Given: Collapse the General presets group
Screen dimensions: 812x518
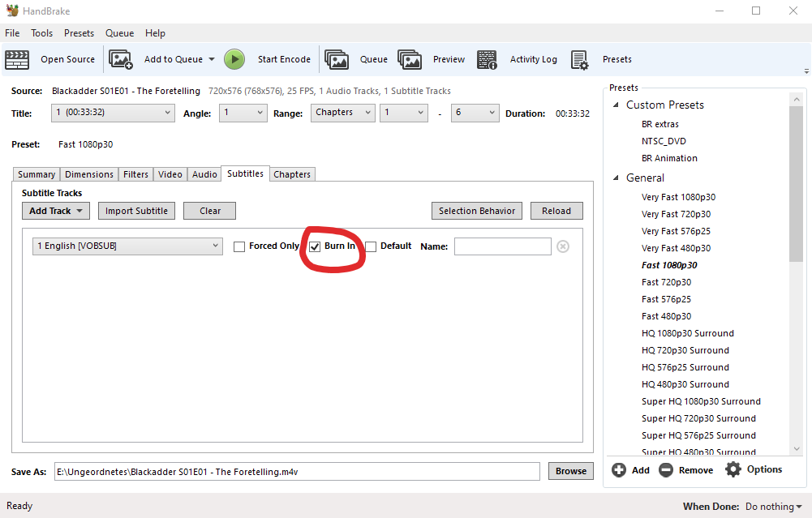Looking at the screenshot, I should [616, 178].
